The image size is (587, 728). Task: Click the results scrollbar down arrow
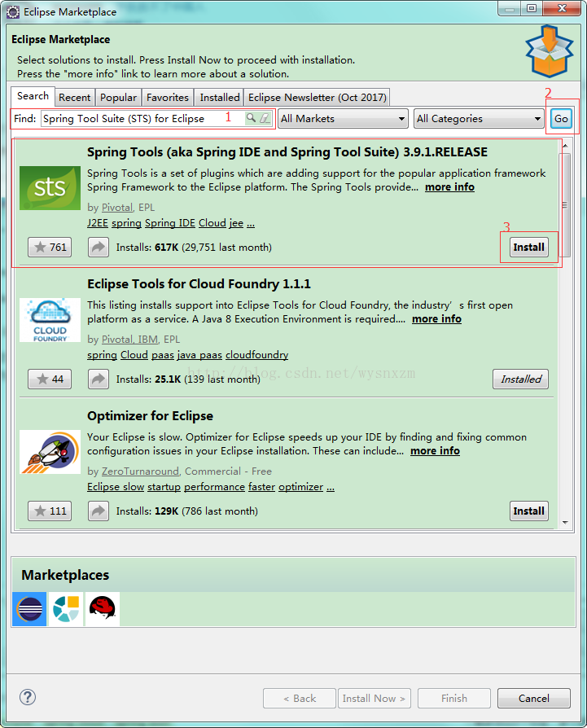[x=565, y=522]
